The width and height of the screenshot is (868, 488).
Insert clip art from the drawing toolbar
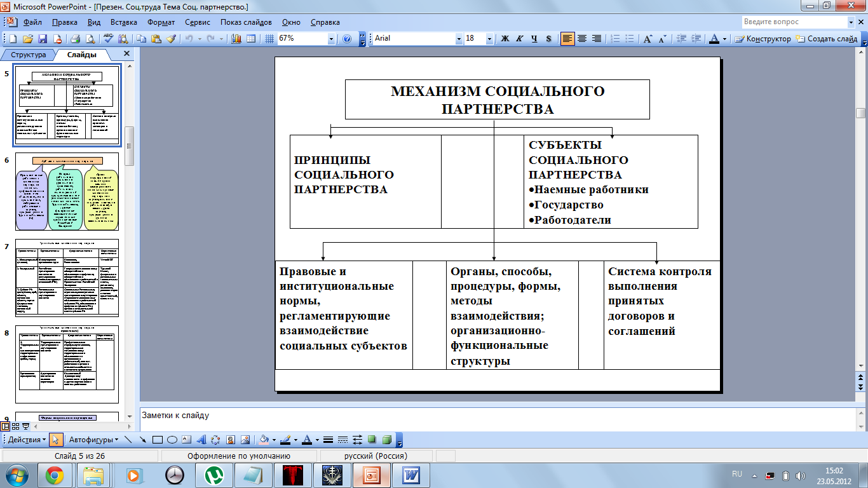[231, 440]
